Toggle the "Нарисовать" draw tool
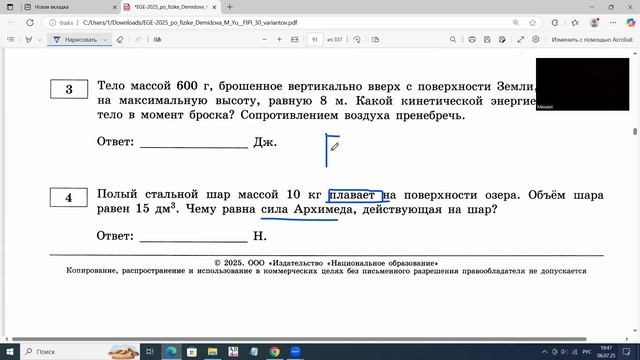Screen dimensions: 640x360 click(75, 40)
